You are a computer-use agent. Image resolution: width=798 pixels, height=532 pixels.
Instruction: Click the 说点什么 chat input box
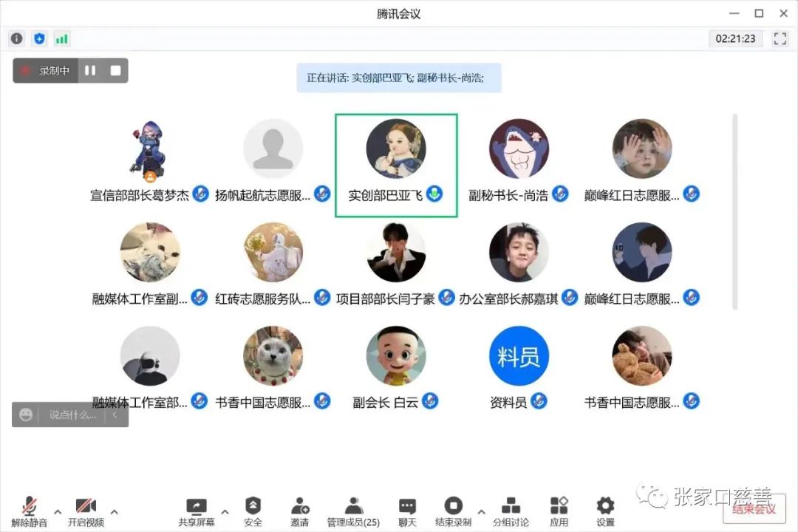(72, 415)
